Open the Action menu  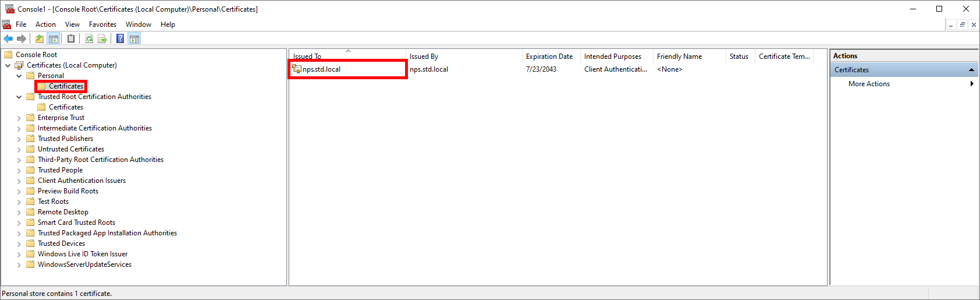tap(45, 24)
